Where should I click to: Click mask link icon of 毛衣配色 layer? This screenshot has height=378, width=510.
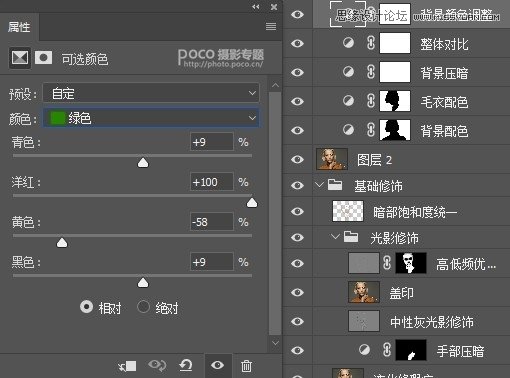click(x=371, y=101)
